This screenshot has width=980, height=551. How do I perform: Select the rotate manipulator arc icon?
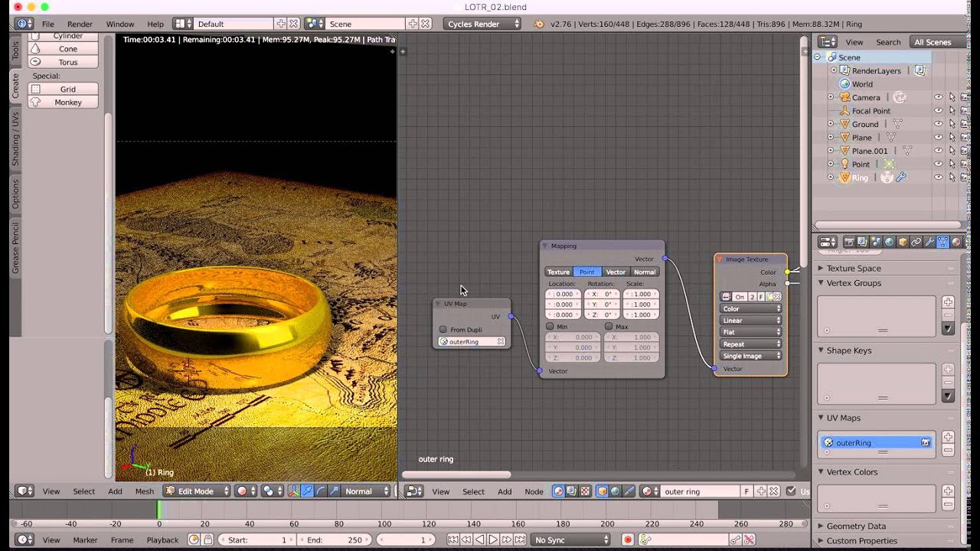(321, 491)
